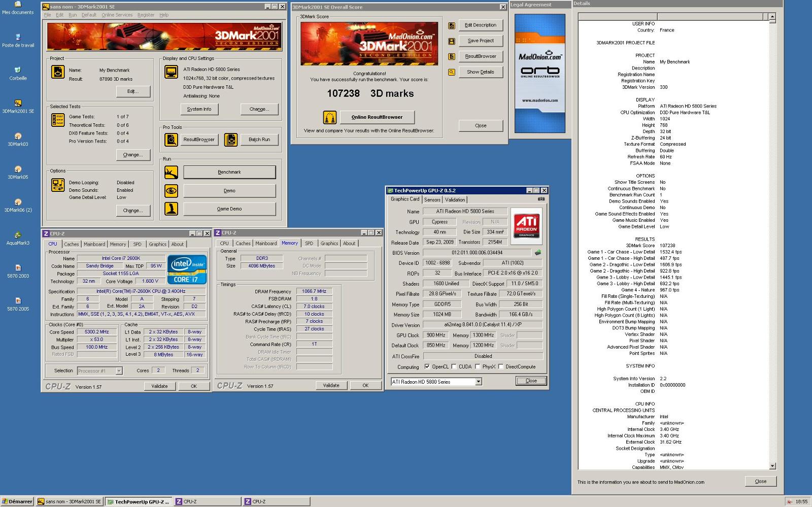The width and height of the screenshot is (812, 507).
Task: Launch AquaMark3 desktop shortcut
Action: [x=18, y=238]
